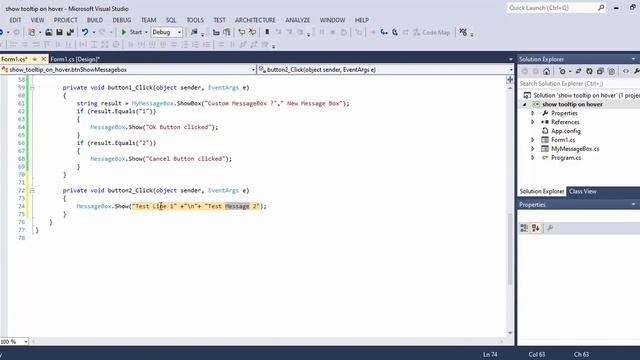
Task: Expand the Properties tree node
Action: click(x=533, y=113)
